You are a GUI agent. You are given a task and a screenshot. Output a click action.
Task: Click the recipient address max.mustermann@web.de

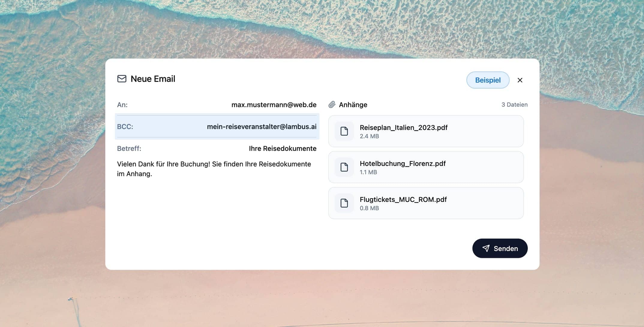click(x=274, y=105)
